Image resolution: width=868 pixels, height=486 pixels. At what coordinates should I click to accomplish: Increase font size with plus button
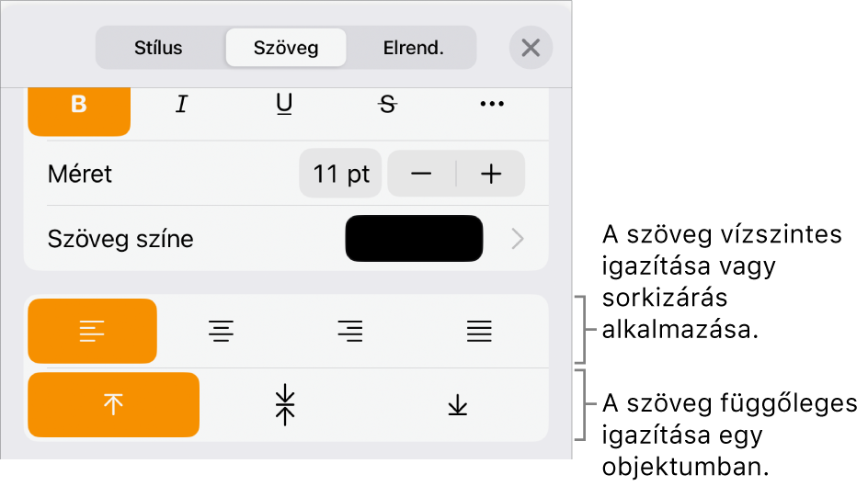492,175
